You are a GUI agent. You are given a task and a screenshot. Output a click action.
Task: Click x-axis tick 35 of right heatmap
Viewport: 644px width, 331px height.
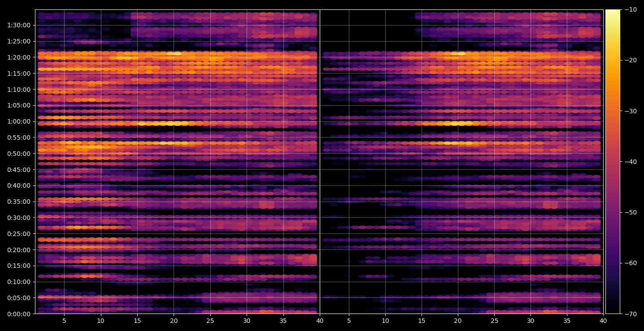pos(567,321)
